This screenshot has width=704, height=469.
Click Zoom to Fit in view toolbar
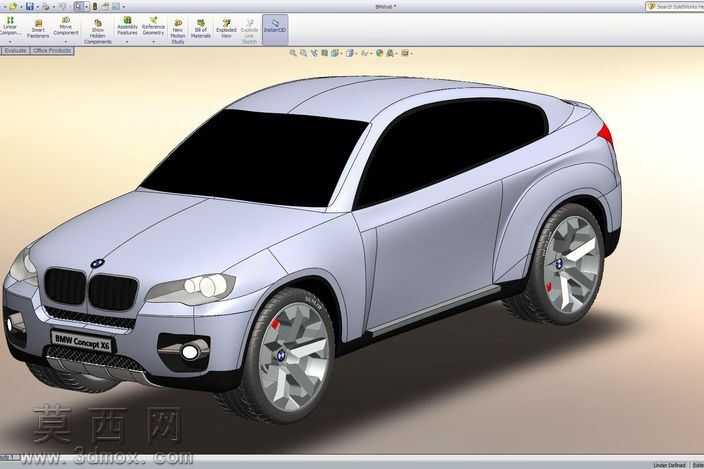pyautogui.click(x=293, y=53)
